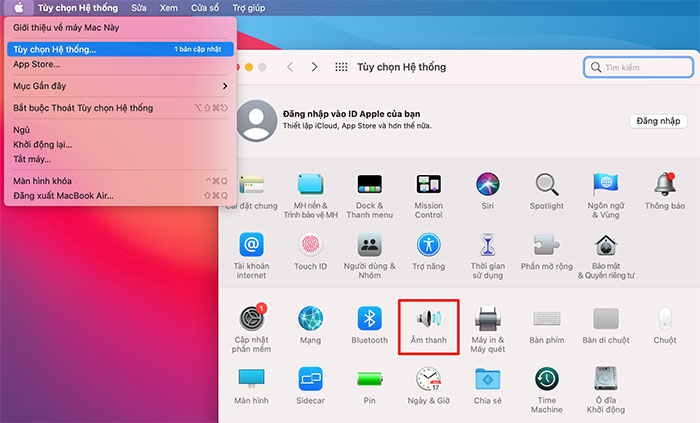Open Pin battery preferences
Screen dimensions: 700x423
point(369,386)
